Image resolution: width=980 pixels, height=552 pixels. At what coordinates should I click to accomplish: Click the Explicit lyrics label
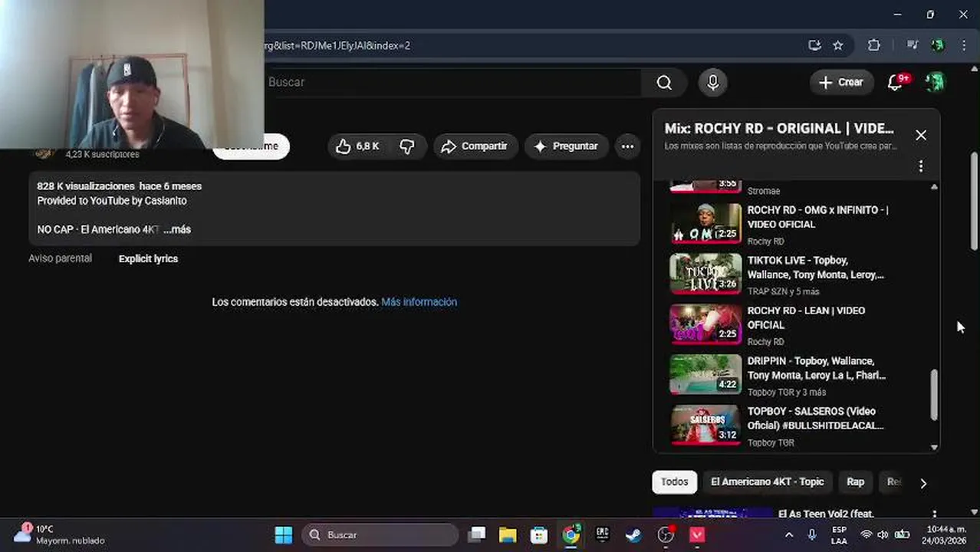tap(148, 259)
